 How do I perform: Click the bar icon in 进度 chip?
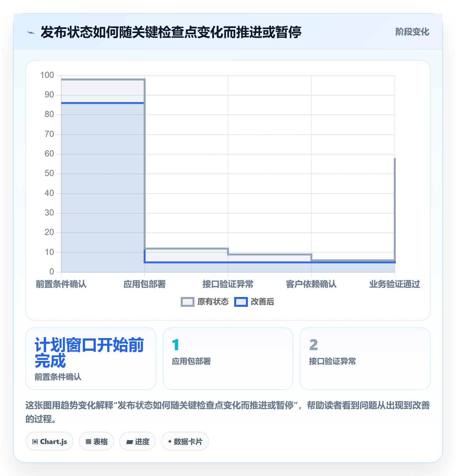130,442
